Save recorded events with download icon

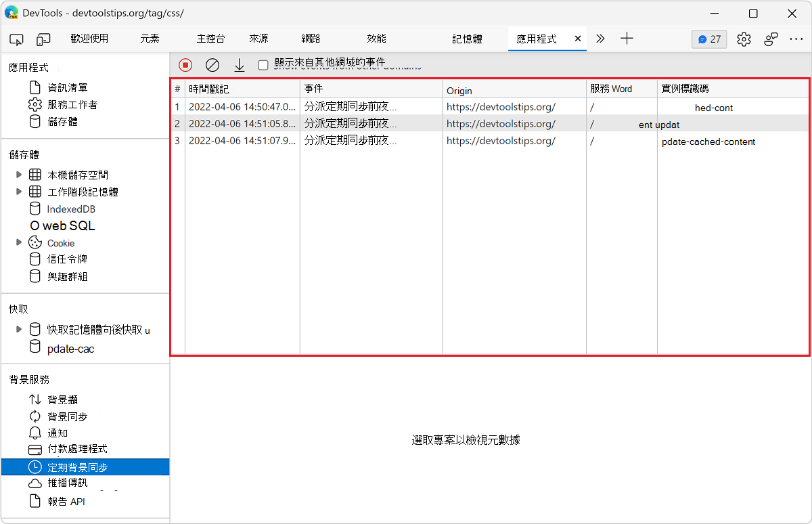click(x=239, y=64)
